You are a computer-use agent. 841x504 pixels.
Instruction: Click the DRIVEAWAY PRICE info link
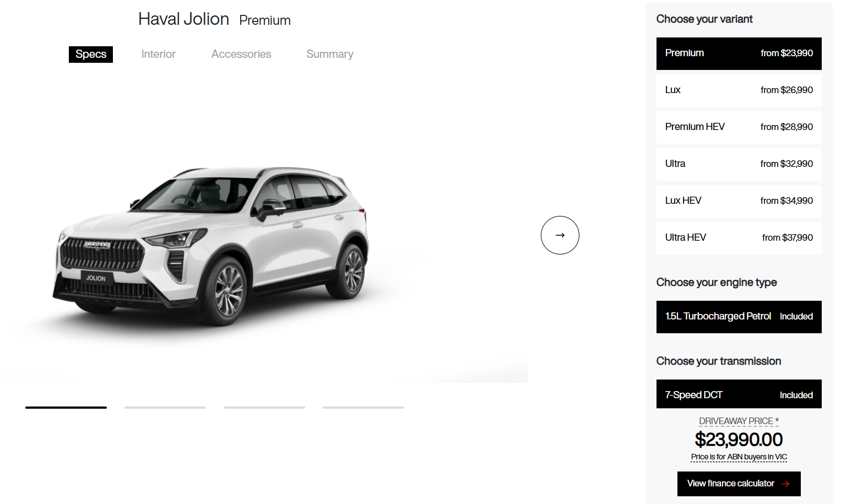tap(739, 421)
